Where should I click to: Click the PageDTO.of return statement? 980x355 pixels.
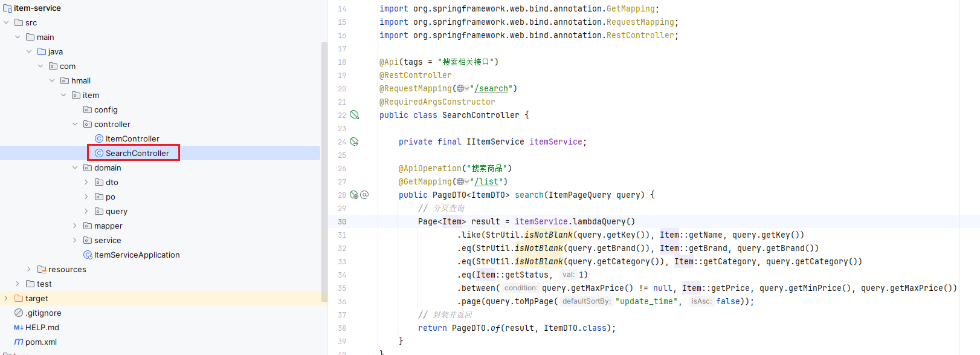[517, 328]
